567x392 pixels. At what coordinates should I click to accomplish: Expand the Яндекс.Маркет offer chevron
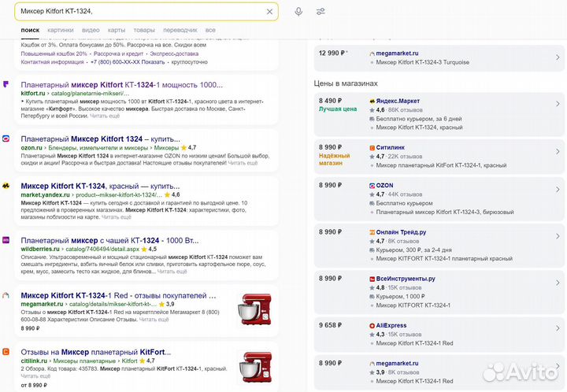pyautogui.click(x=558, y=103)
